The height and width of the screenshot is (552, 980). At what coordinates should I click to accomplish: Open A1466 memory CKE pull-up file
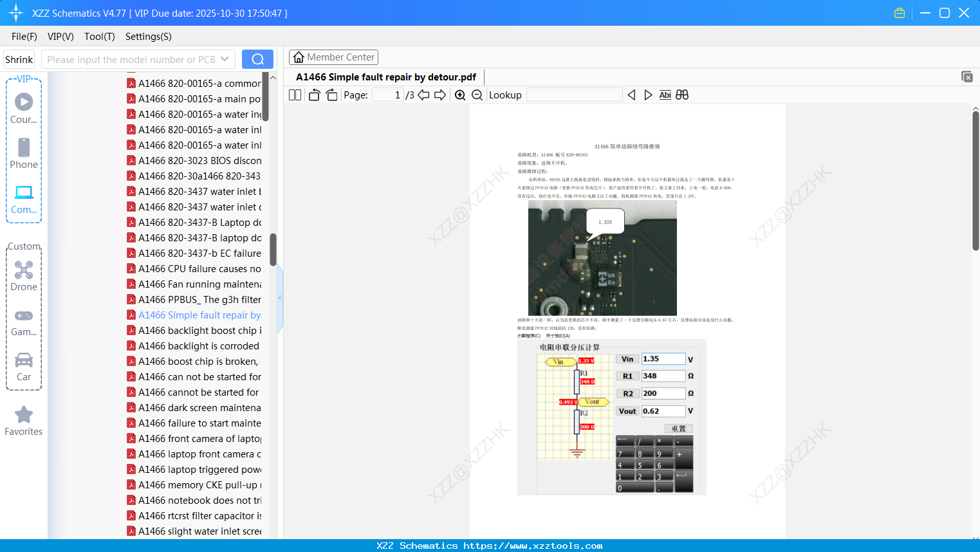click(x=194, y=485)
